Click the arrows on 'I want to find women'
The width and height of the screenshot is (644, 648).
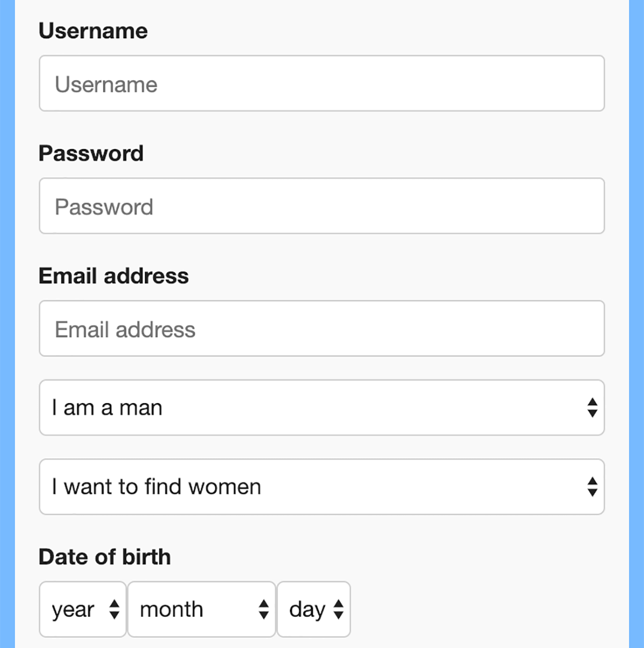click(x=592, y=487)
